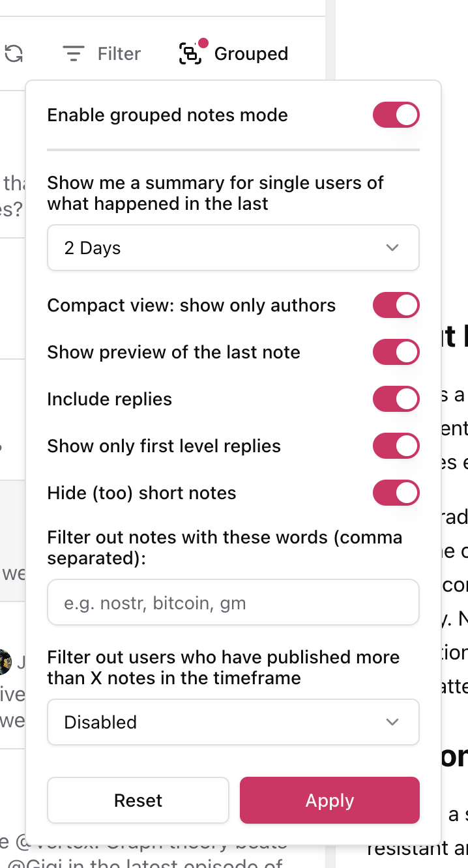Disable hide (too) short notes switch
This screenshot has width=468, height=868.
pos(396,493)
